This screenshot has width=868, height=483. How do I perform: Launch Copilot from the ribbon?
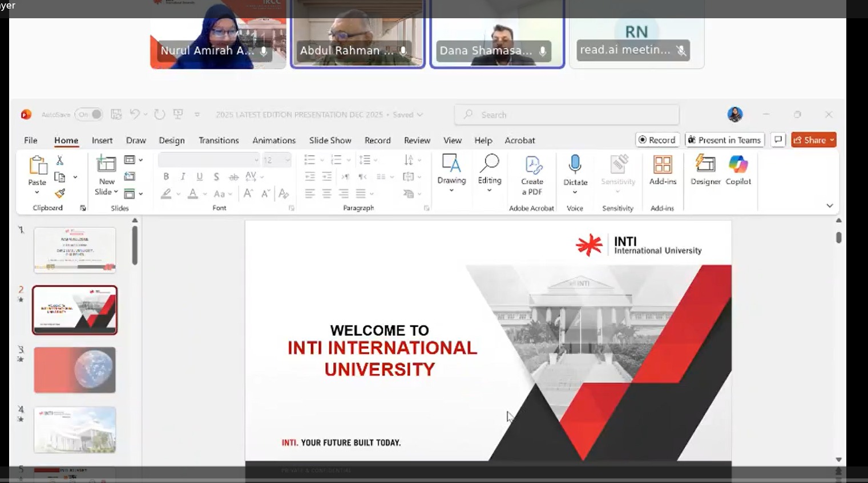pyautogui.click(x=738, y=165)
